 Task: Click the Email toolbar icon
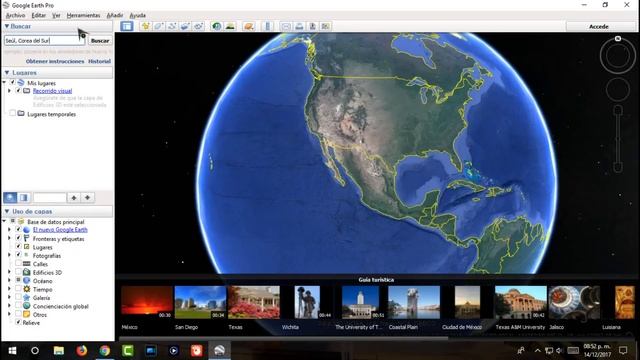coord(286,26)
